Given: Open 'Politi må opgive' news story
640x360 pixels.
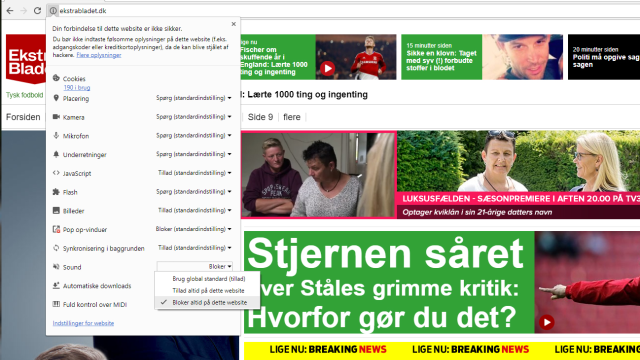Looking at the screenshot, I should (x=606, y=60).
